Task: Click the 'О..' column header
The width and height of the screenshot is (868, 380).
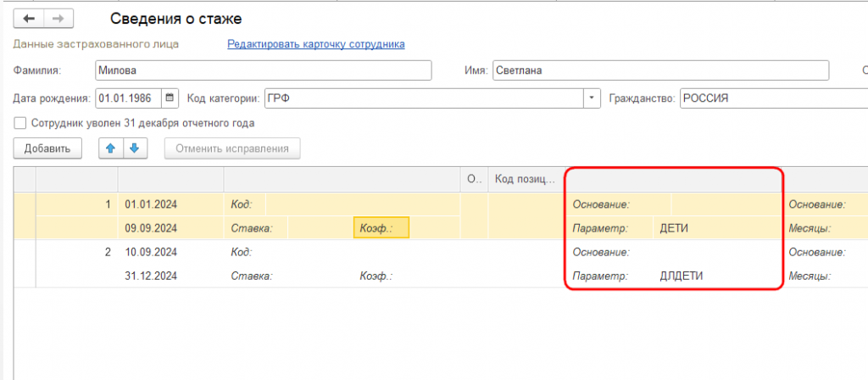Action: click(474, 180)
